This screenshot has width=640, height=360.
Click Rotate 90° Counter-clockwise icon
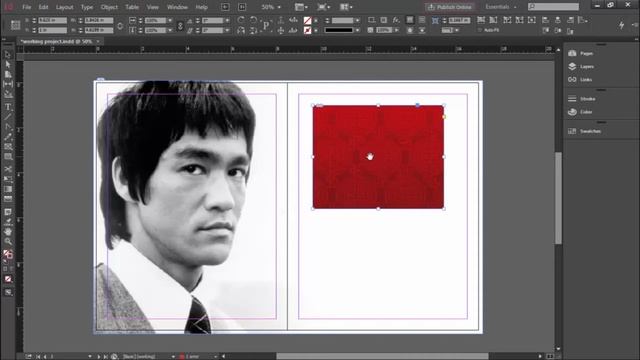tap(253, 20)
